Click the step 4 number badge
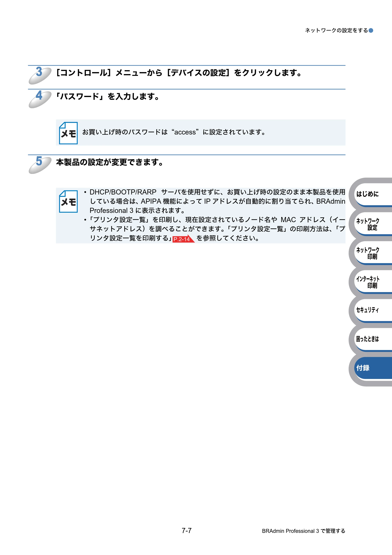Viewport: 392px width, 555px height. 40,99
